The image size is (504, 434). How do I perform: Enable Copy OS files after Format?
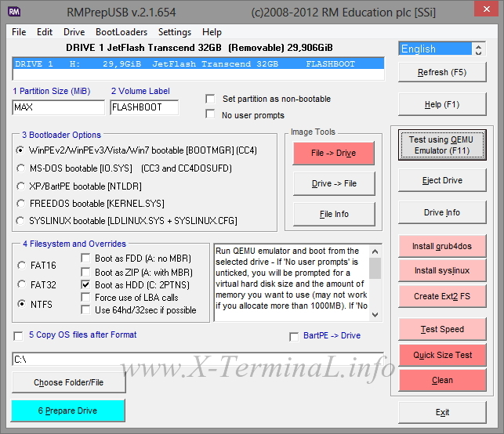point(18,336)
